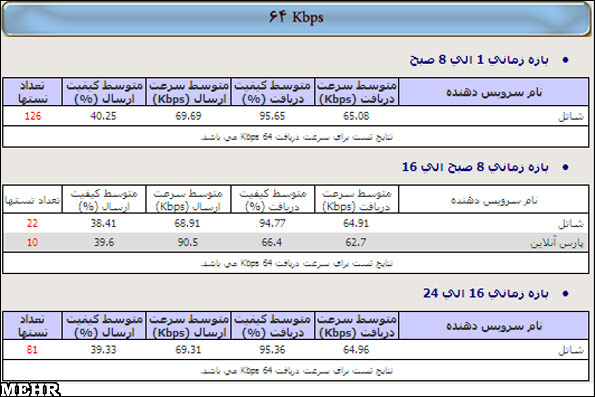
Task: Select the test count 126 in first table
Action: coord(33,116)
